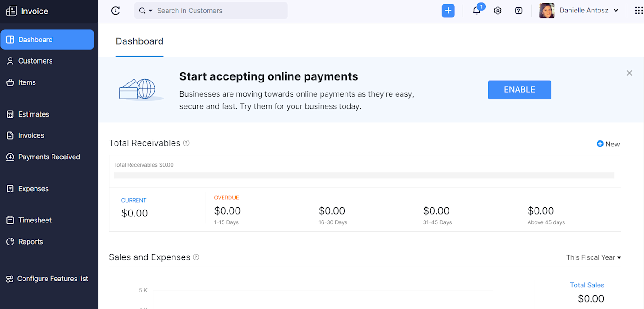The width and height of the screenshot is (644, 309).
Task: Open the settings gear icon
Action: click(498, 11)
